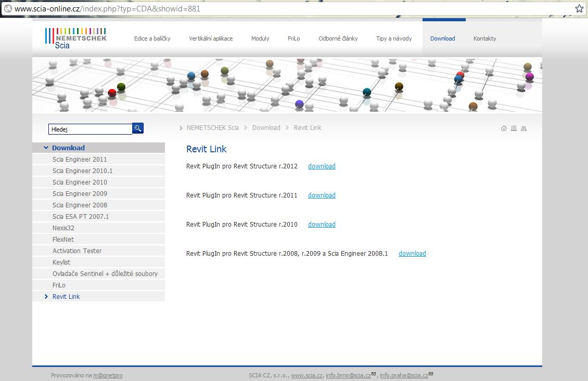Image resolution: width=588 pixels, height=381 pixels.
Task: Open the home page icon
Action: 504,128
